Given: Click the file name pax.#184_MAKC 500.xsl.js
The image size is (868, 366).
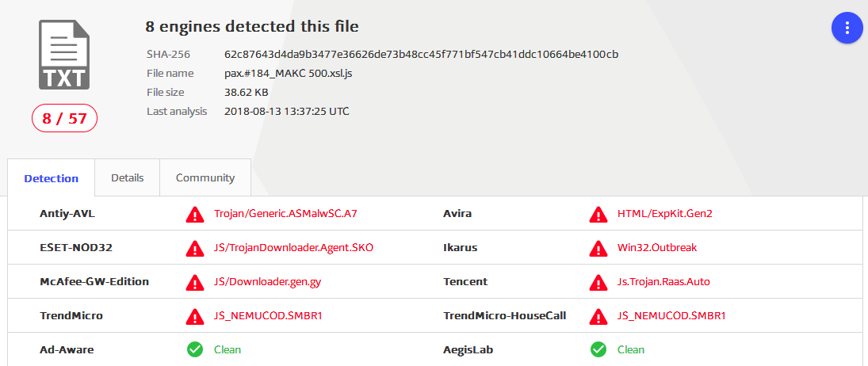Looking at the screenshot, I should tap(289, 74).
